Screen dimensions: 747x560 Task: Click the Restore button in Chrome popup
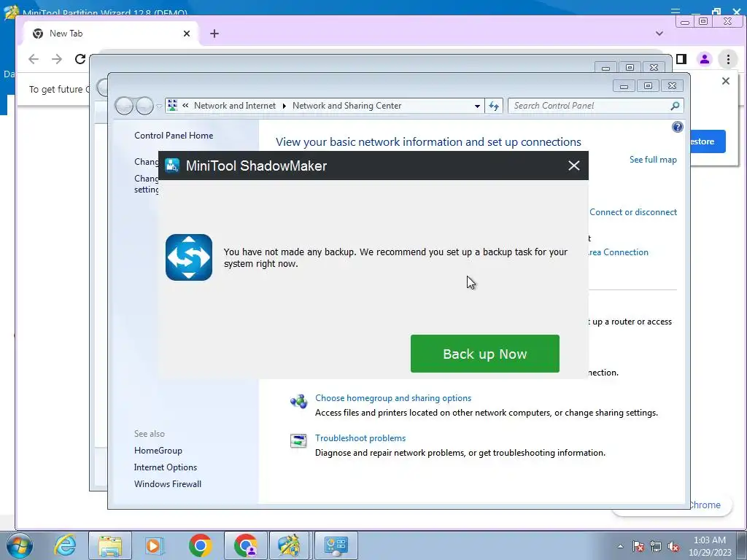[x=708, y=141]
